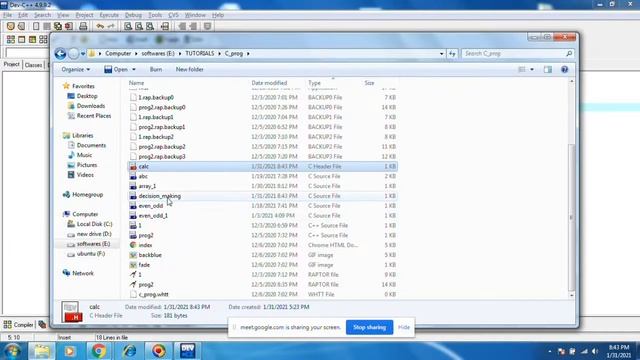The image size is (640, 360).
Task: Select Desktop in Favorites
Action: pos(87,96)
